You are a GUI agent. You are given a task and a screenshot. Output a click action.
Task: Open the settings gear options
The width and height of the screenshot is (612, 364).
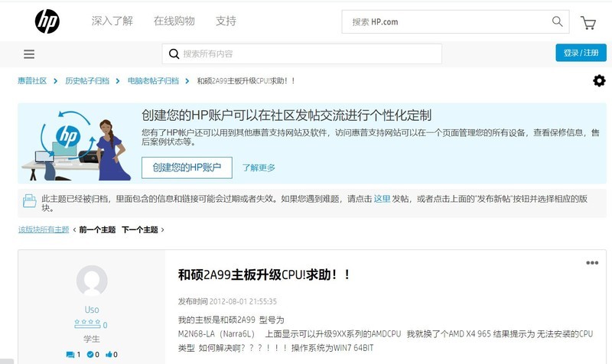pos(599,81)
